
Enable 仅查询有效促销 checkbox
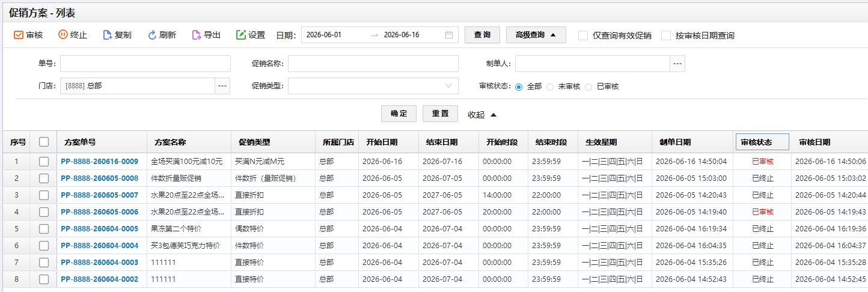point(583,35)
